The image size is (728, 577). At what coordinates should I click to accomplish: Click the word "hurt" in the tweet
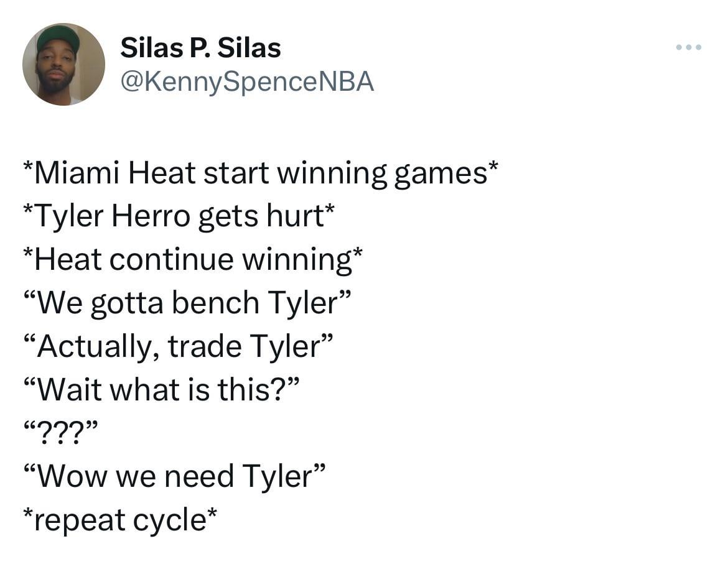point(292,216)
